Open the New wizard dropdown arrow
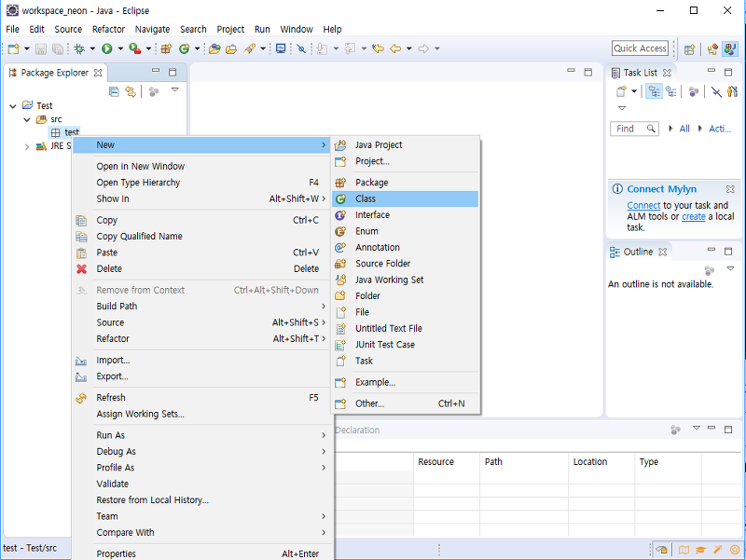746x560 pixels. pos(27,48)
